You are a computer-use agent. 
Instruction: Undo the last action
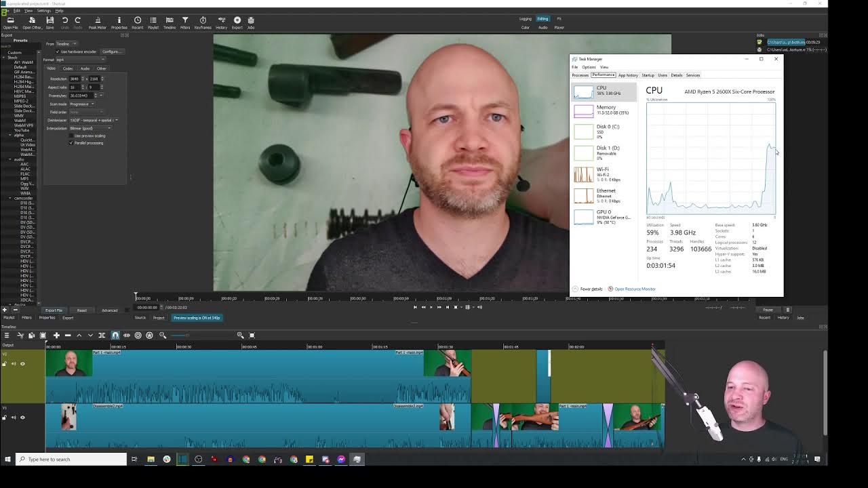click(x=65, y=22)
